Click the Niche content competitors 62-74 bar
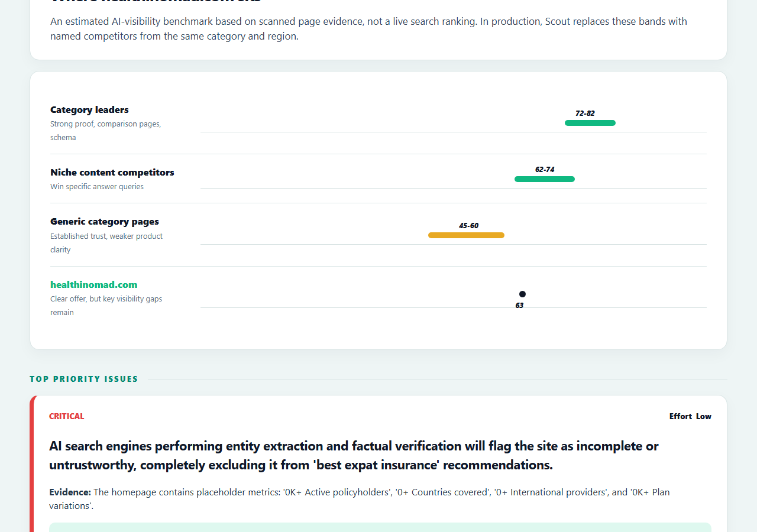Image resolution: width=757 pixels, height=532 pixels. point(545,179)
